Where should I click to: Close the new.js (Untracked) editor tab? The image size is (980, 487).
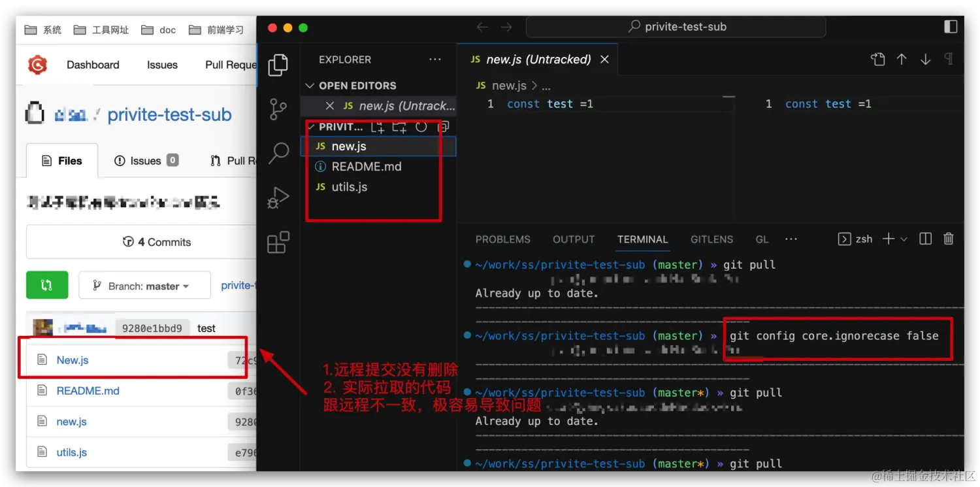(x=605, y=59)
